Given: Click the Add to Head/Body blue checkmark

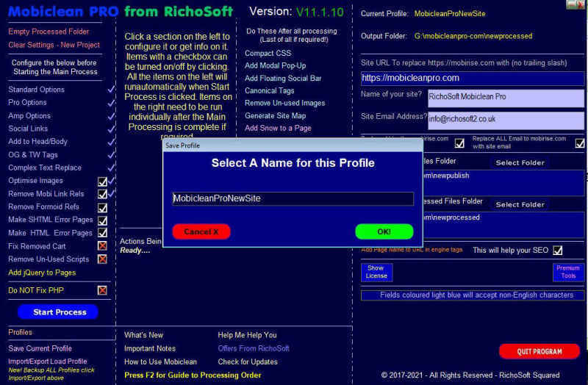Looking at the screenshot, I should (x=111, y=142).
